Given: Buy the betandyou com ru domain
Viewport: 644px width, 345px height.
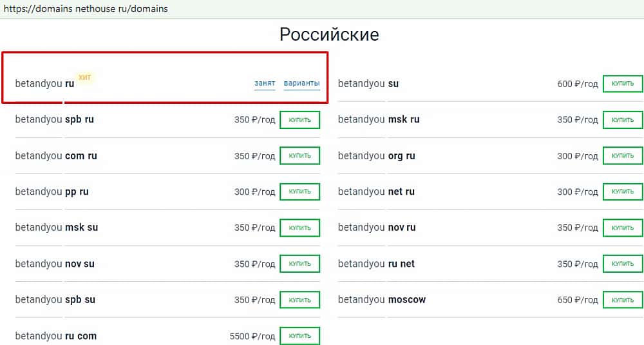Looking at the screenshot, I should (x=300, y=156).
